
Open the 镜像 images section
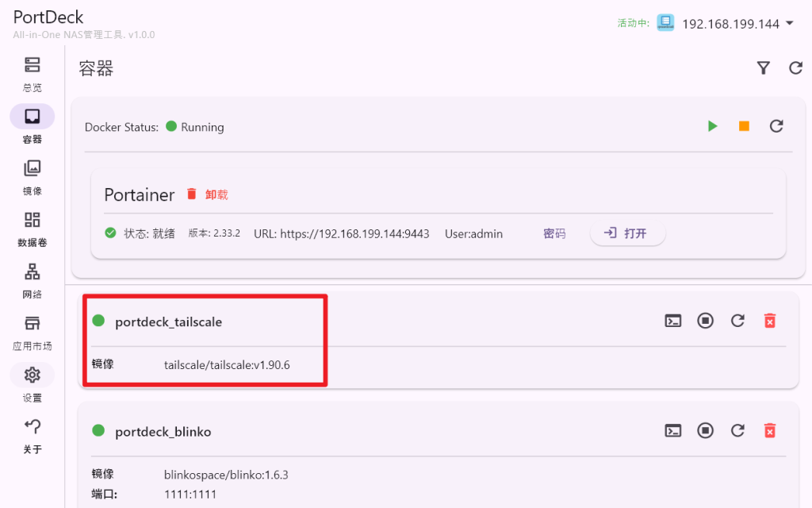tap(33, 177)
